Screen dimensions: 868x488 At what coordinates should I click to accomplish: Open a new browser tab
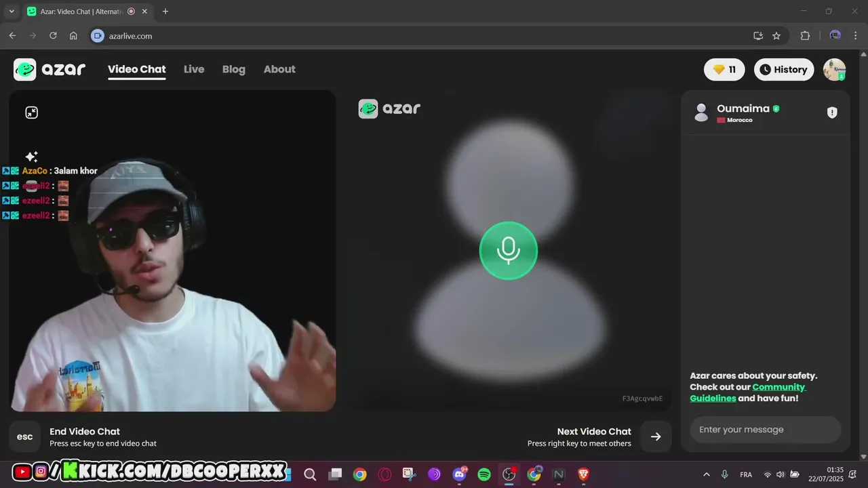click(165, 12)
